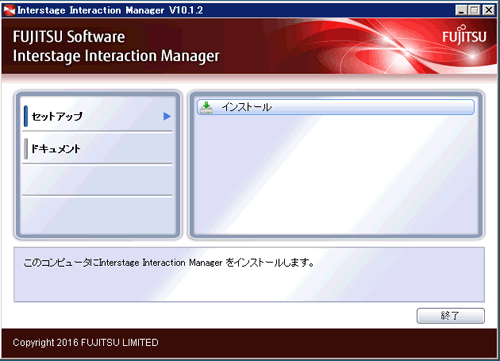Click the インストール button
500x361 pixels.
coord(336,107)
